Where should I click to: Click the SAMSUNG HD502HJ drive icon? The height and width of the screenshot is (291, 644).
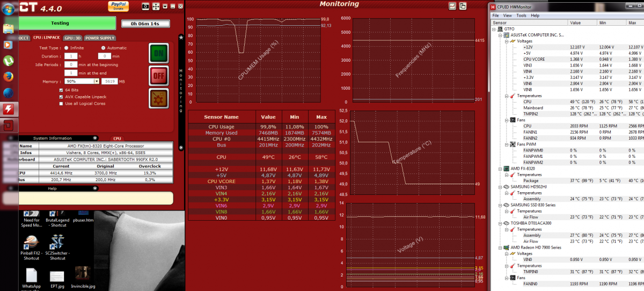click(x=506, y=187)
